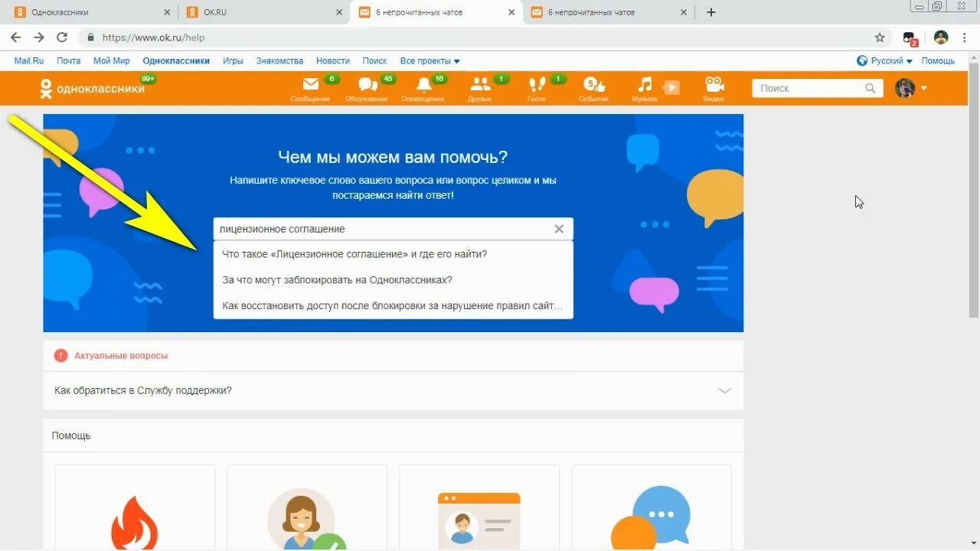Open the Гости guests footprints icon

tap(537, 88)
